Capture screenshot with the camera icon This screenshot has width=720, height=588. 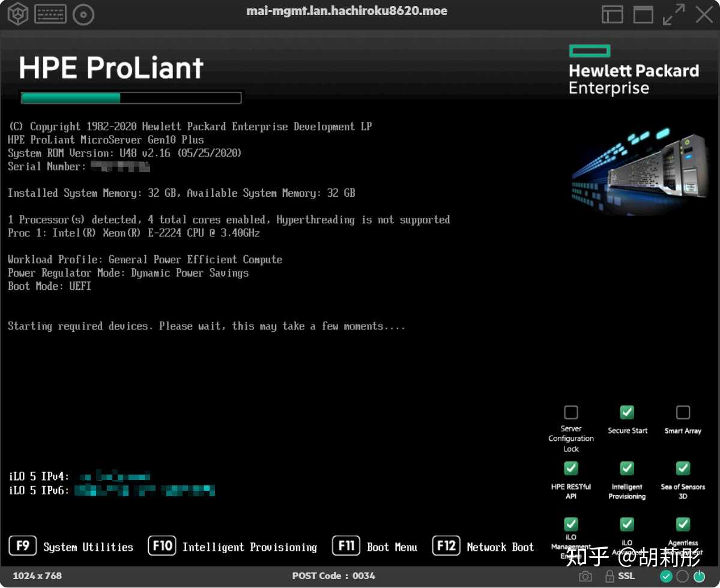[585, 576]
